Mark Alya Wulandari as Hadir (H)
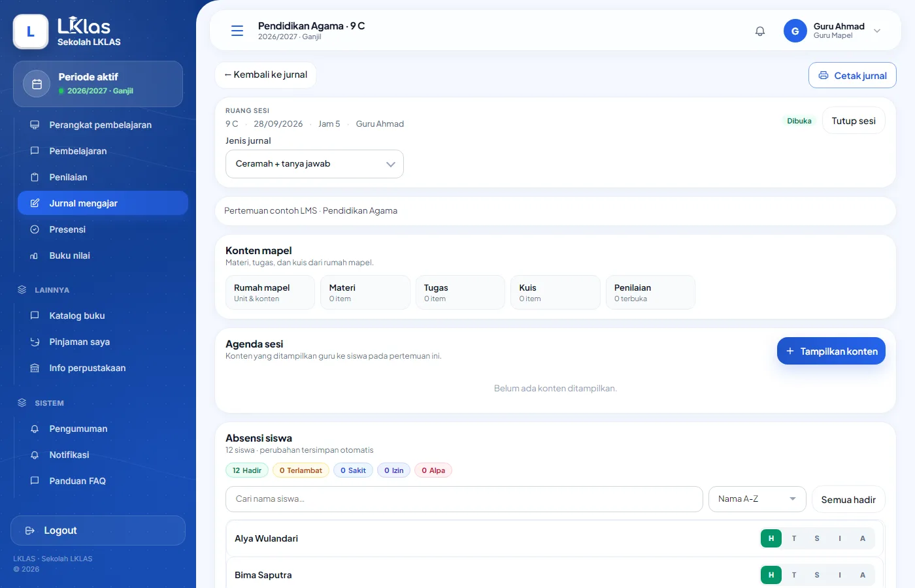The image size is (915, 588). coord(771,538)
